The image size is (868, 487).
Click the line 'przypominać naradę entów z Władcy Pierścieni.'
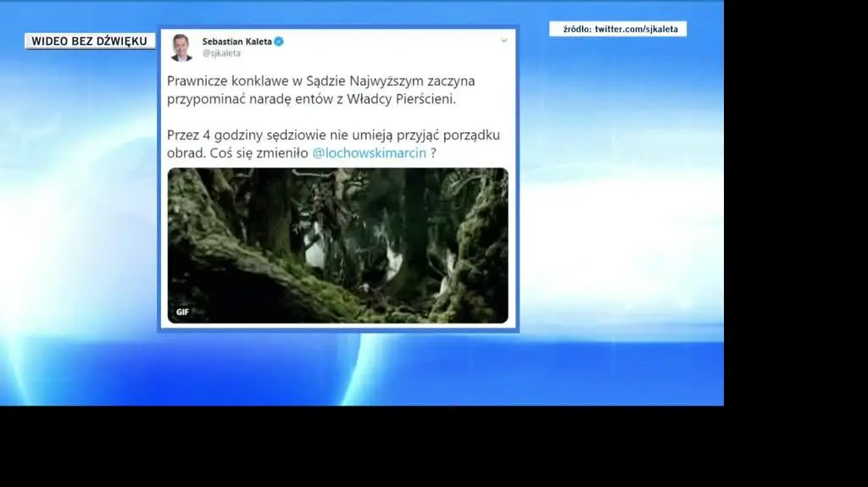(x=312, y=99)
